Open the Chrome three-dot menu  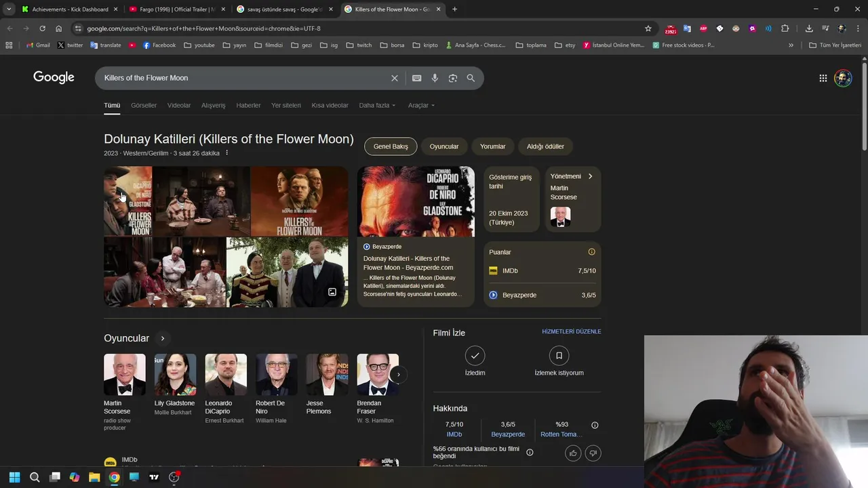[x=858, y=28]
